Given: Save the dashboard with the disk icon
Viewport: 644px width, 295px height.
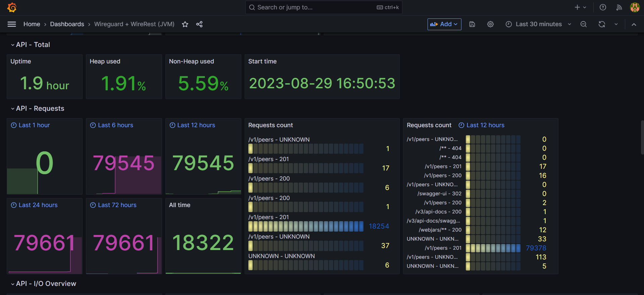Looking at the screenshot, I should pos(472,24).
